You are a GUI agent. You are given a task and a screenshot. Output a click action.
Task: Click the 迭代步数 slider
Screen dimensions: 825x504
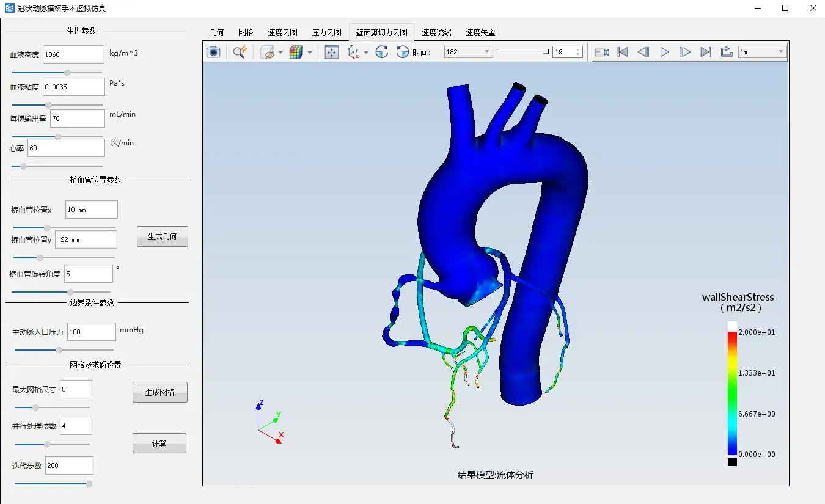point(53,484)
